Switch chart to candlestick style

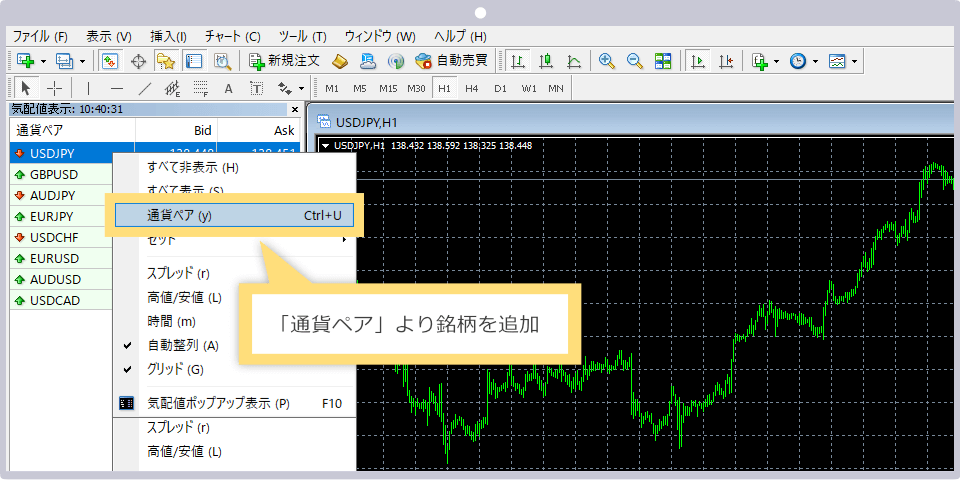[x=547, y=61]
